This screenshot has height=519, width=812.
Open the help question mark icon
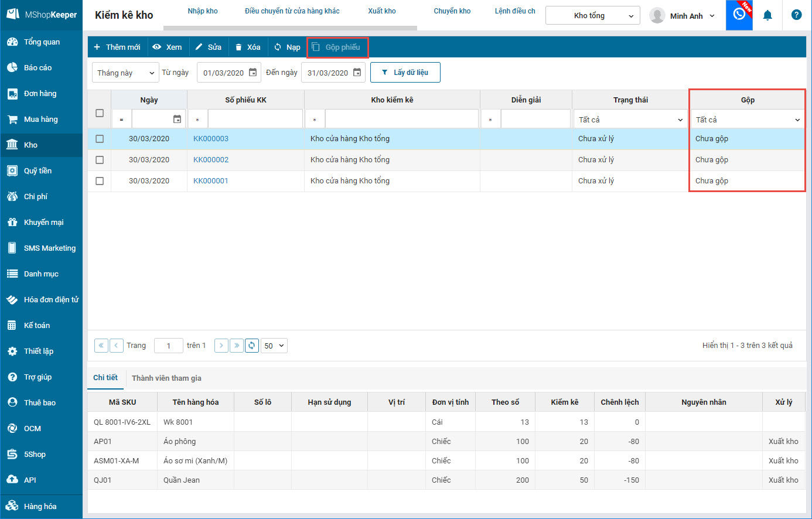(796, 15)
